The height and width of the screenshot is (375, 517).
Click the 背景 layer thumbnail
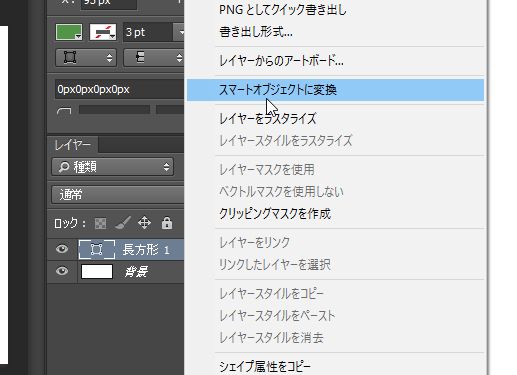click(97, 271)
